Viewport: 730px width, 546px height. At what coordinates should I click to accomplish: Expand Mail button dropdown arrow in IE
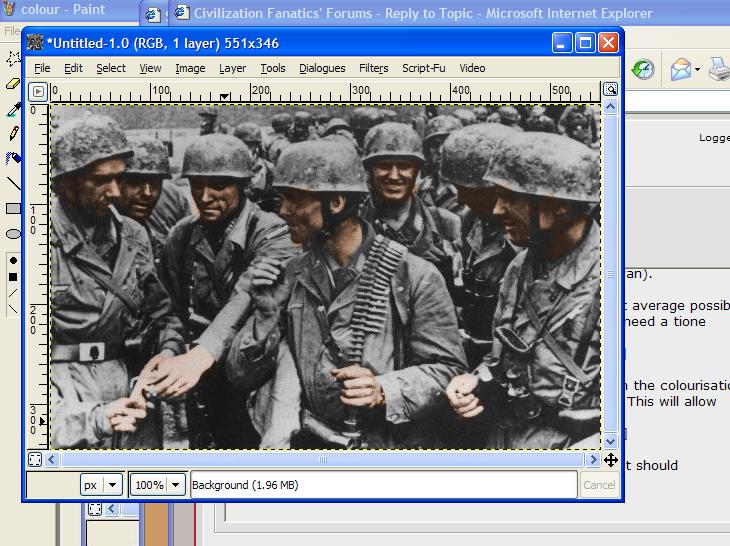point(697,70)
